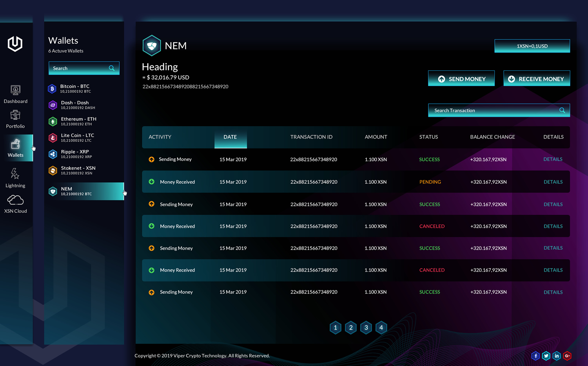The height and width of the screenshot is (366, 588).
Task: Go to page 4
Action: click(x=381, y=328)
